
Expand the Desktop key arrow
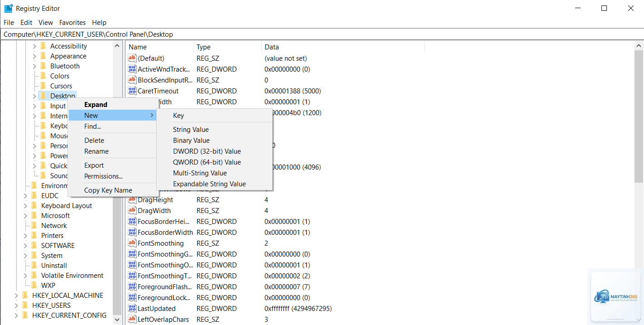(x=34, y=96)
